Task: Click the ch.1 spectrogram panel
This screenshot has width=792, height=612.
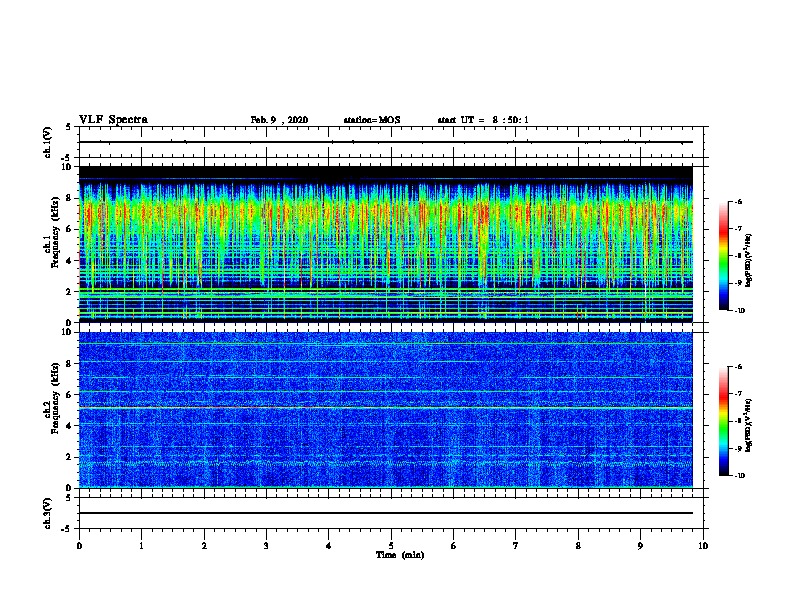Action: [x=385, y=244]
